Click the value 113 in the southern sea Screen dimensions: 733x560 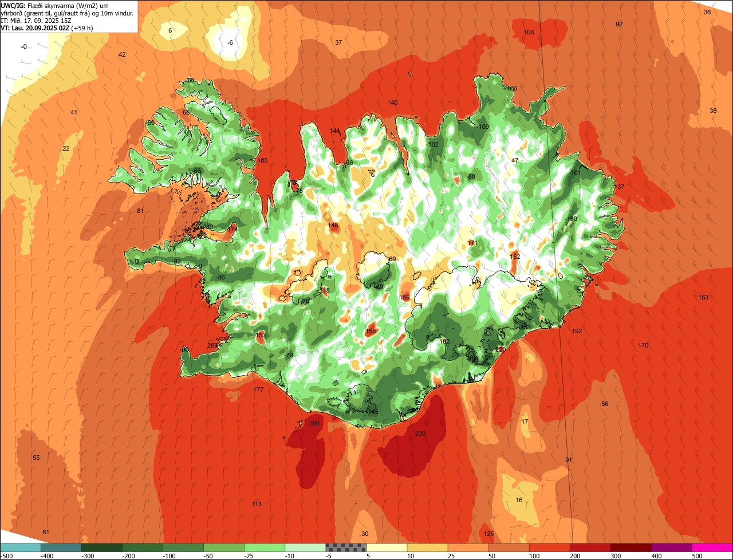click(257, 504)
